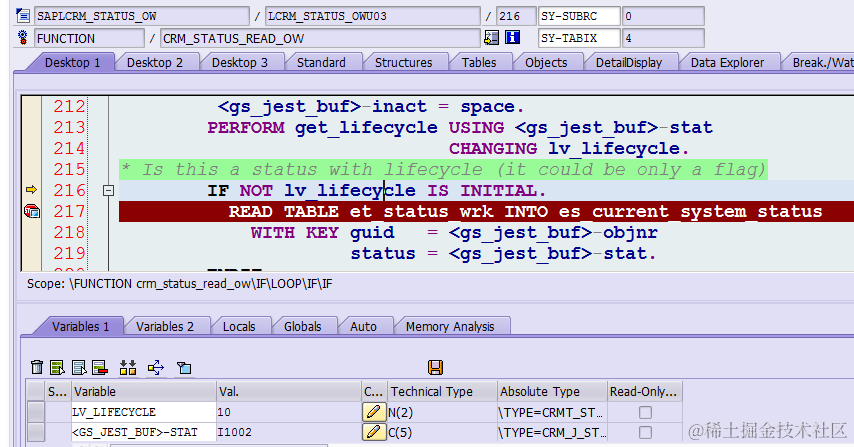Click the Absolute Type column header

552,391
